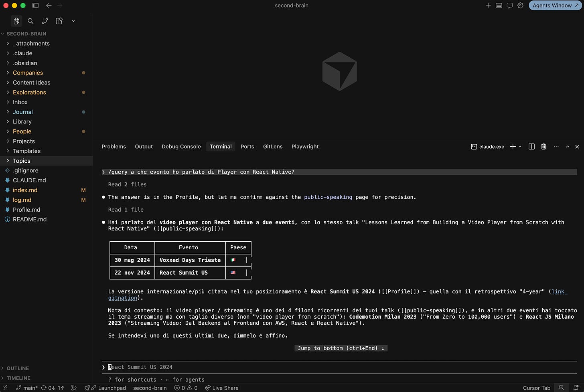Go back with the left arrow
The width and height of the screenshot is (584, 392).
(49, 6)
